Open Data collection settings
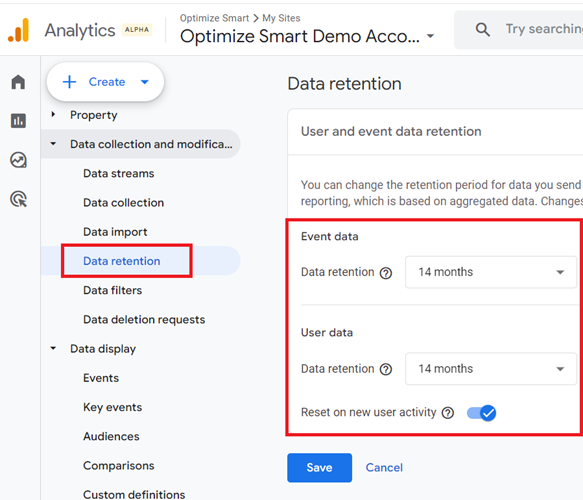This screenshot has height=500, width=583. tap(123, 203)
